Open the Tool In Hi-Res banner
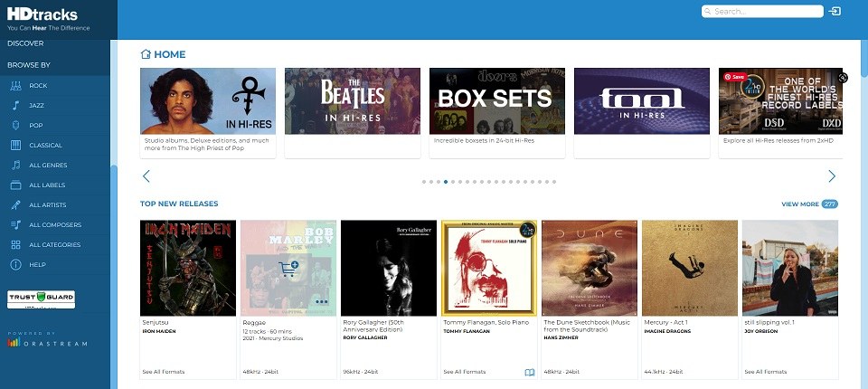 [x=642, y=100]
